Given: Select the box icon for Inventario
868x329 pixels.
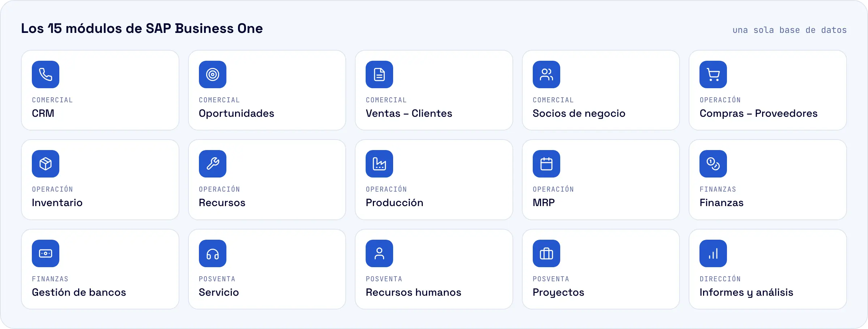Looking at the screenshot, I should point(46,164).
